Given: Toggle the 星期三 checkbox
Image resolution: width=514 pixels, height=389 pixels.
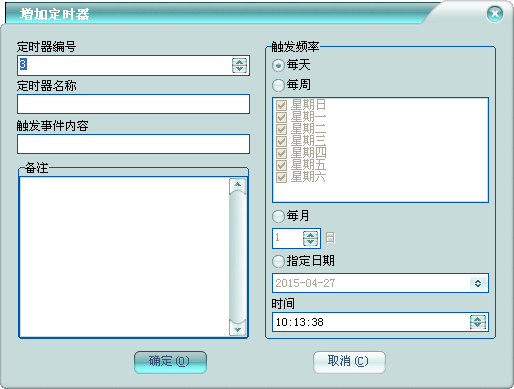Looking at the screenshot, I should [281, 141].
